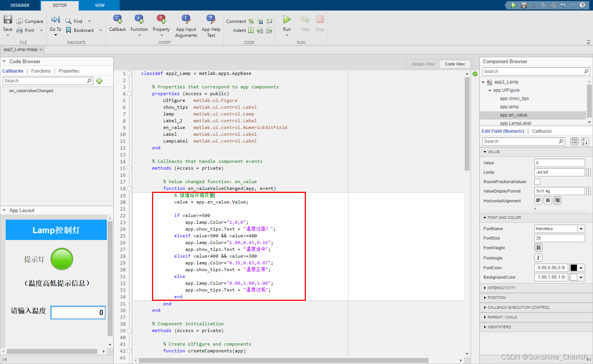Add callback with green plus icon
Screen dimensions: 593x364
tap(99, 81)
